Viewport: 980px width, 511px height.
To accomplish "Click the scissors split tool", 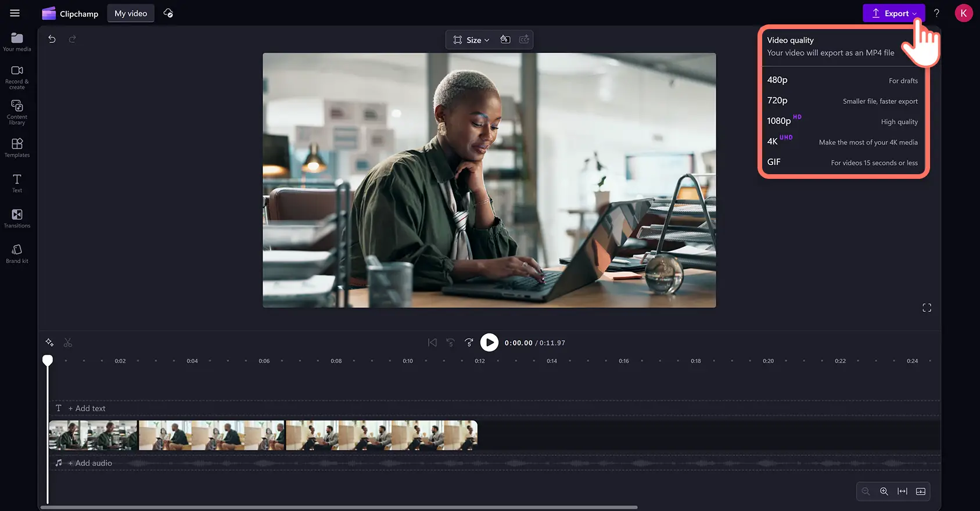I will (68, 343).
